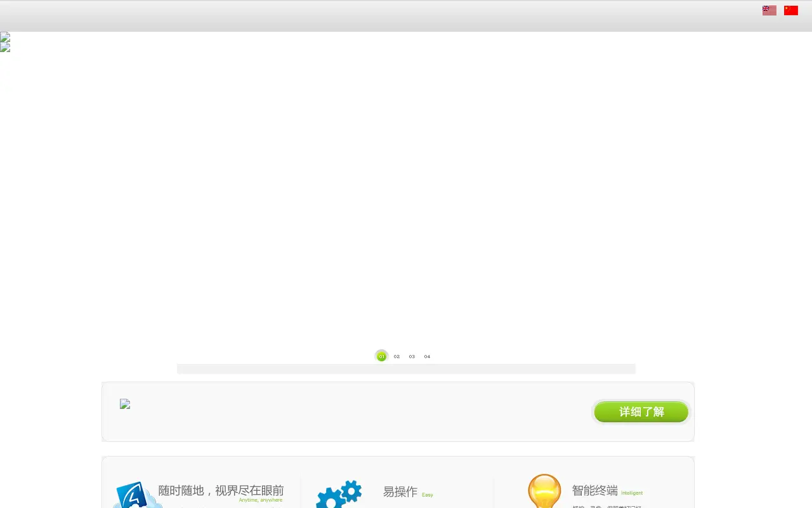Viewport: 812px width, 508px height.
Task: Click the broken image left of 详细了解
Action: (x=125, y=404)
